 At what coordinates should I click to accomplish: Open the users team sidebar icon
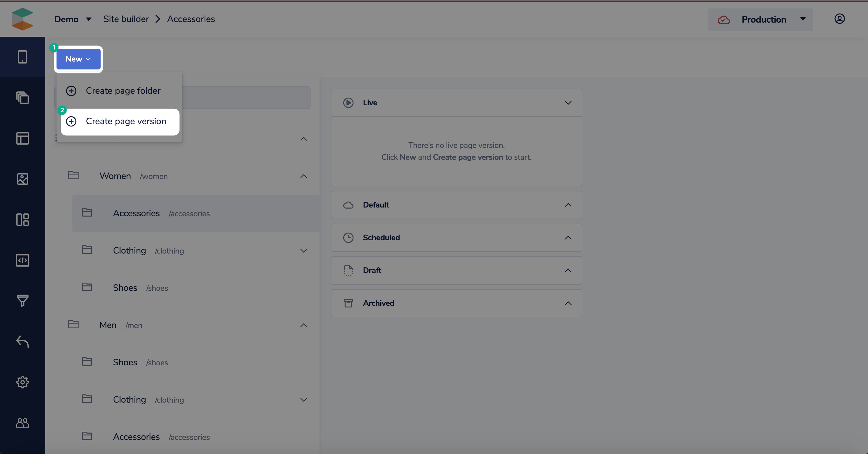pos(22,423)
